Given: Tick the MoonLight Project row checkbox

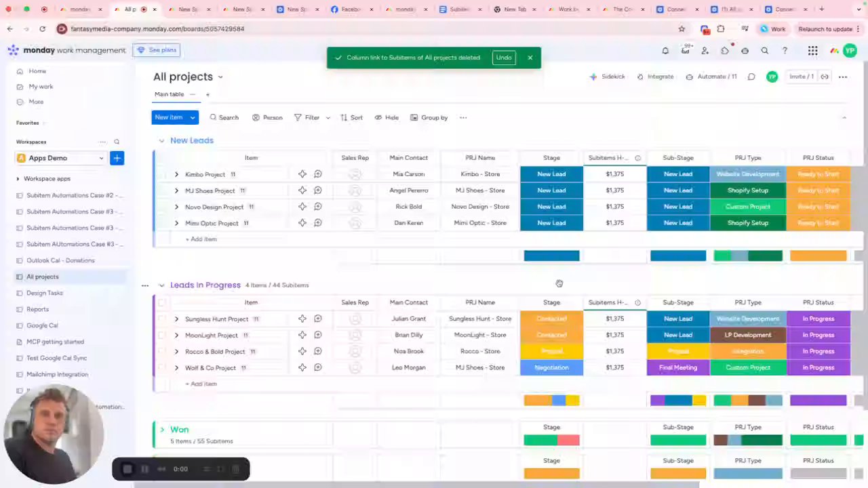Looking at the screenshot, I should 161,335.
